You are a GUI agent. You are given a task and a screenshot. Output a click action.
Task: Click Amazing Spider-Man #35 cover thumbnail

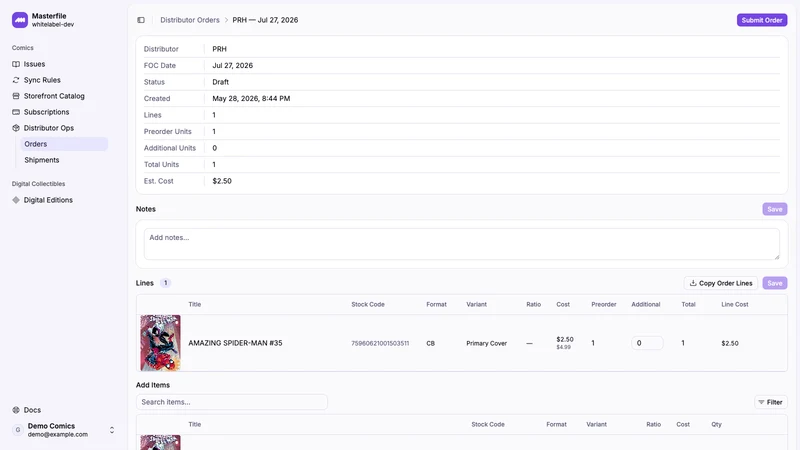point(160,343)
